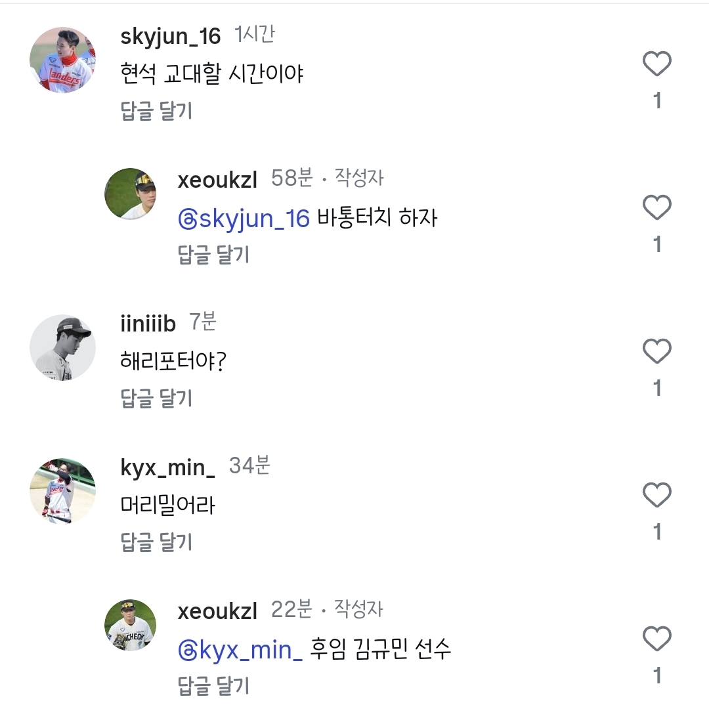Like skyjun_16's comment with the heart
The width and height of the screenshot is (709, 728).
click(x=656, y=64)
